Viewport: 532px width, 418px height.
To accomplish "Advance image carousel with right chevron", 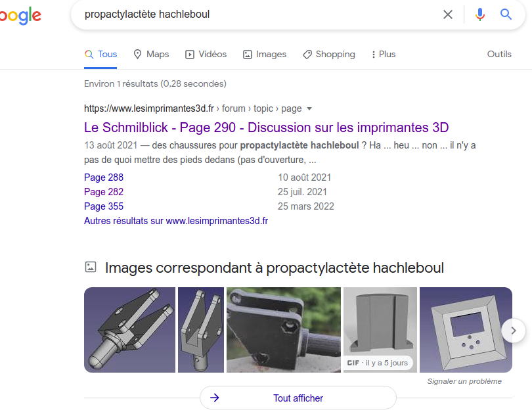I will tap(514, 331).
